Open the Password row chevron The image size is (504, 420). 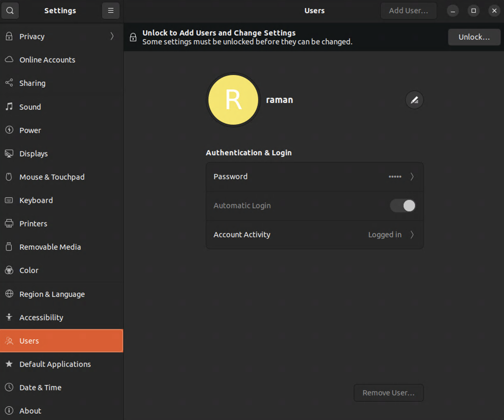click(x=412, y=177)
